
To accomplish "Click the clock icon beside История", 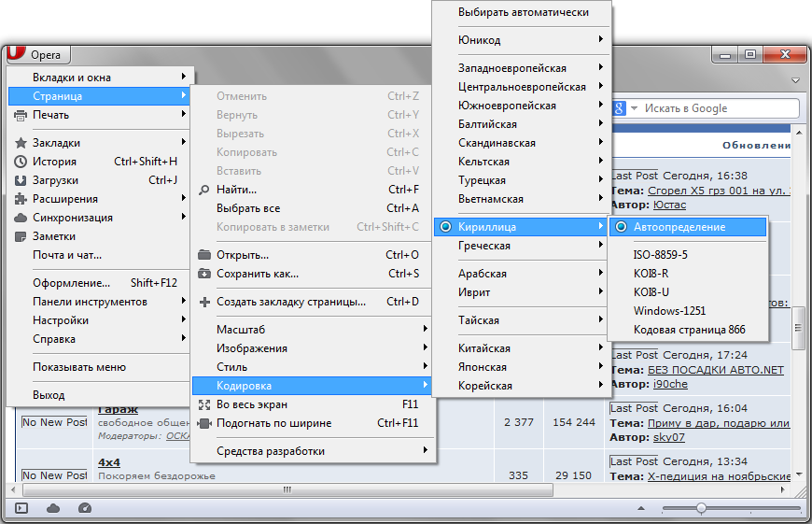I will 21,162.
